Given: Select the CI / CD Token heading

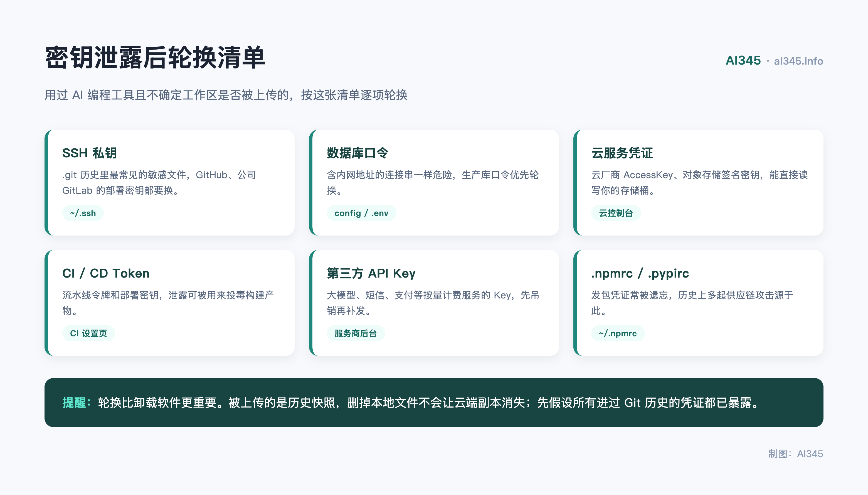Looking at the screenshot, I should click(x=106, y=273).
